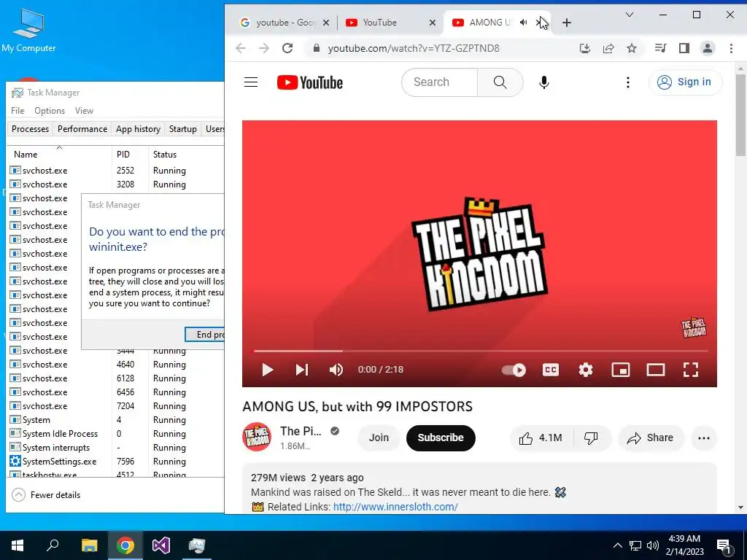
Task: Enter fullscreen video mode
Action: (691, 370)
